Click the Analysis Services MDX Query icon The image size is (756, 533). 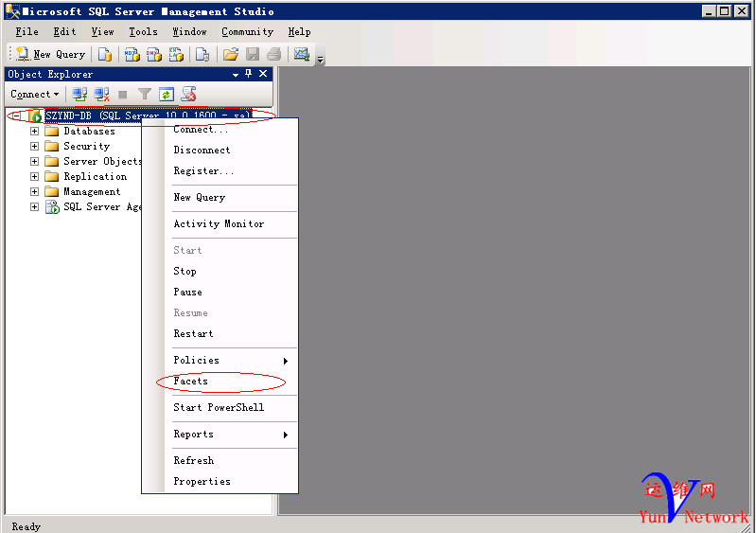click(132, 54)
